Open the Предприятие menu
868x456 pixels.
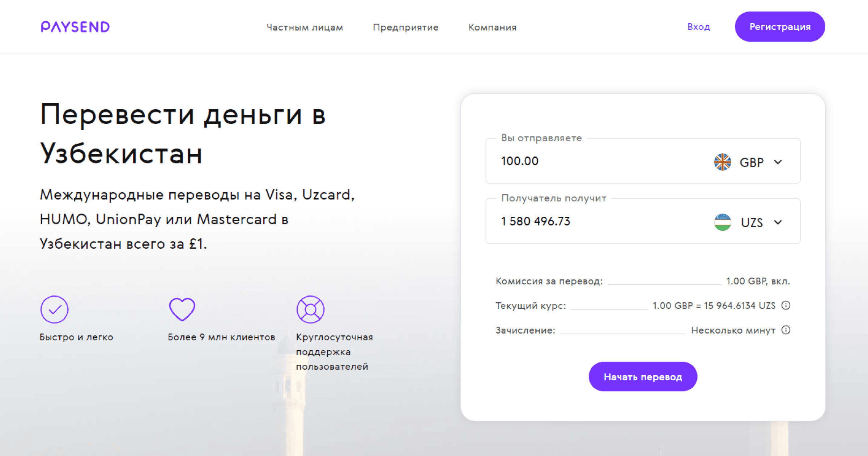405,27
